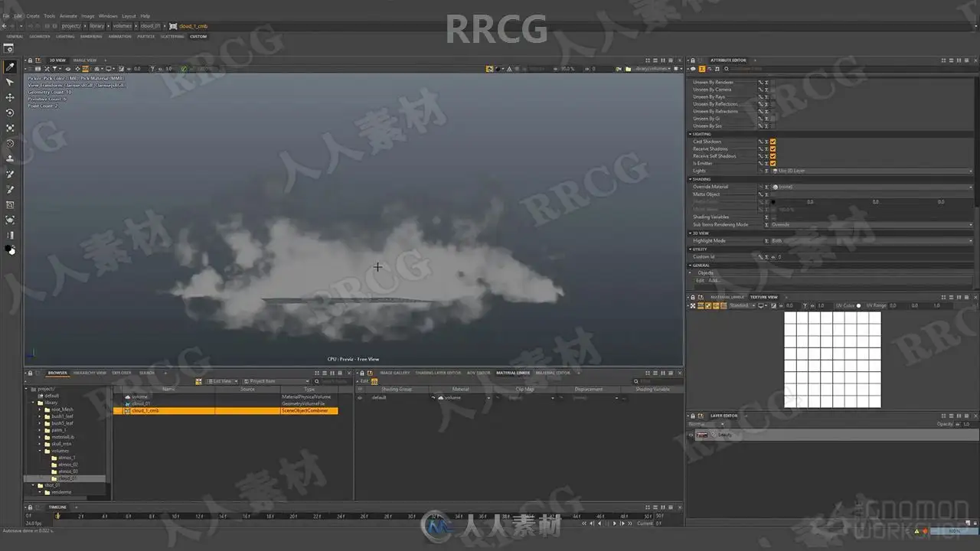Toggle the Is Emitter checkbox
This screenshot has height=551, width=980.
(773, 163)
